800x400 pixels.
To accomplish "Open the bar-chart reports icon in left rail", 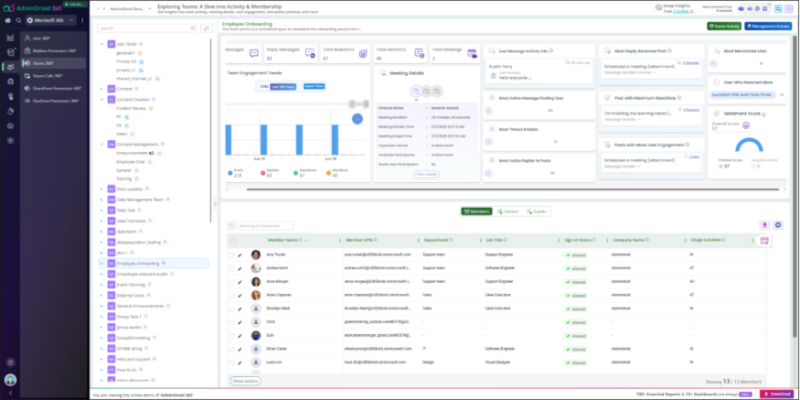I will [x=10, y=38].
